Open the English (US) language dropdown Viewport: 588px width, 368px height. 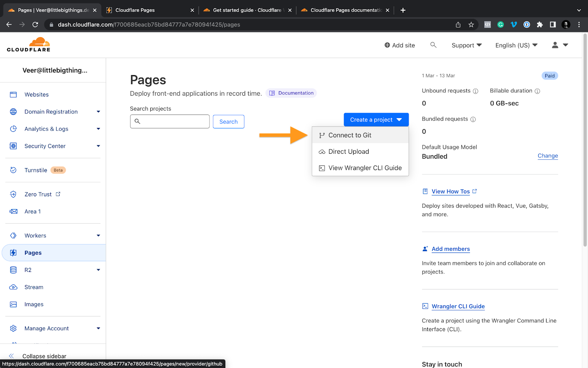click(x=516, y=45)
